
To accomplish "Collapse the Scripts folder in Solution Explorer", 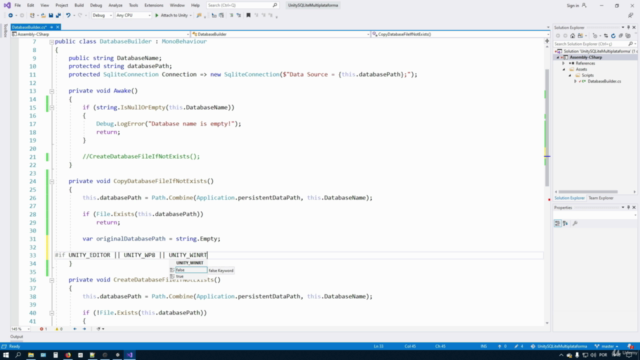I will pos(570,76).
